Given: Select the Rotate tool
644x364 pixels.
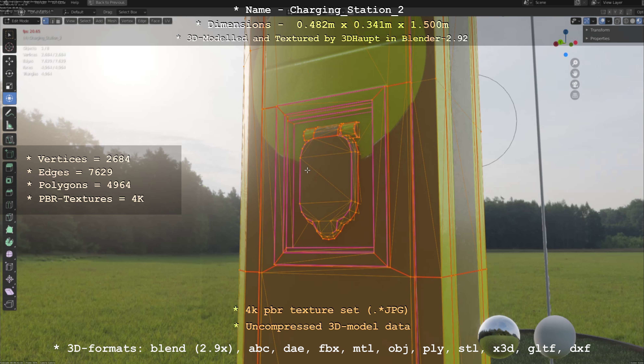Looking at the screenshot, I should pyautogui.click(x=9, y=73).
